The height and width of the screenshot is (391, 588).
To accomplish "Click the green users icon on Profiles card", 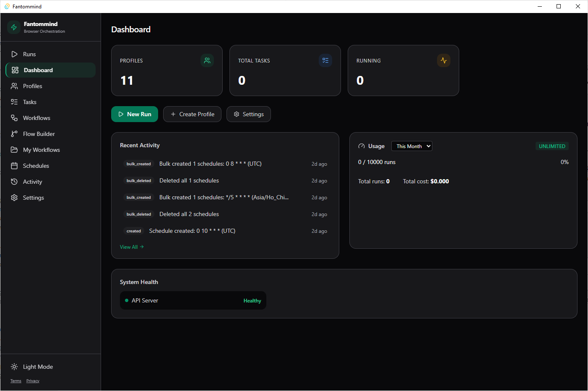I will tap(207, 60).
